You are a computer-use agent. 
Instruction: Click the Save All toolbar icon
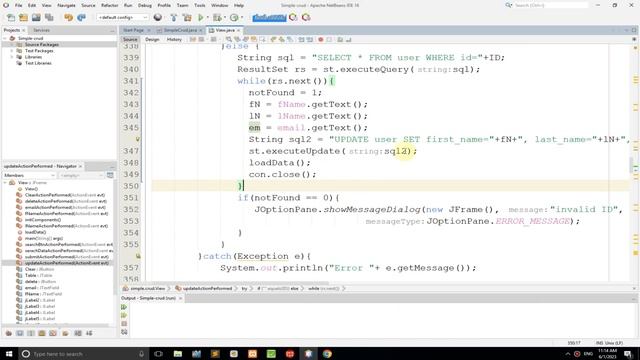49,18
